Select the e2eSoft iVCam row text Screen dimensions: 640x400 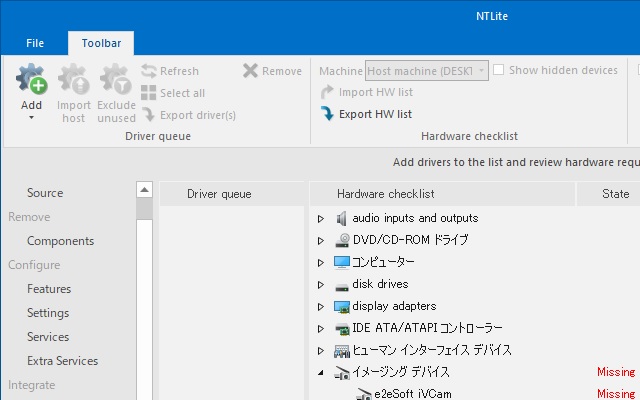pyautogui.click(x=413, y=394)
